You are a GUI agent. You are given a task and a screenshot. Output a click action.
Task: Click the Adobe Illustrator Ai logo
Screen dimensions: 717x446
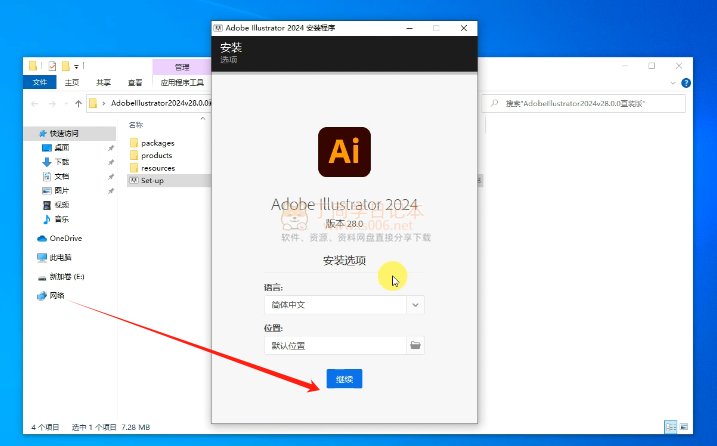tap(344, 152)
